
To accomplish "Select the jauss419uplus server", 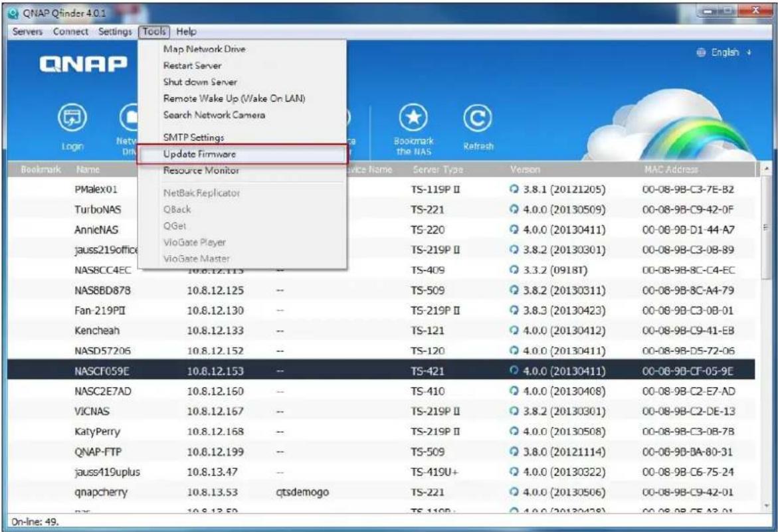I will [381, 472].
